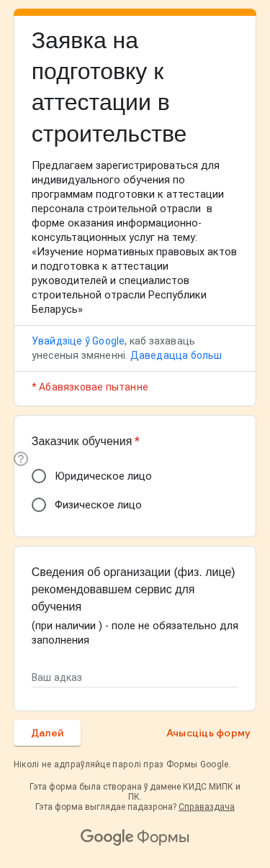270x868 pixels.
Task: Click the form title Заявка на подготовку
Action: 109,87
